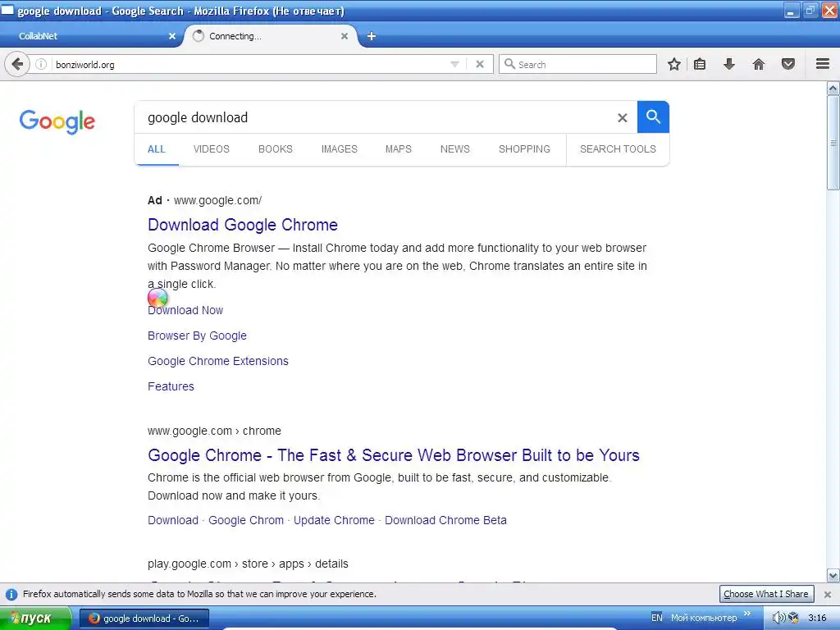Open the Firefox hamburger menu
Screen dimensions: 840x630
[x=823, y=64]
